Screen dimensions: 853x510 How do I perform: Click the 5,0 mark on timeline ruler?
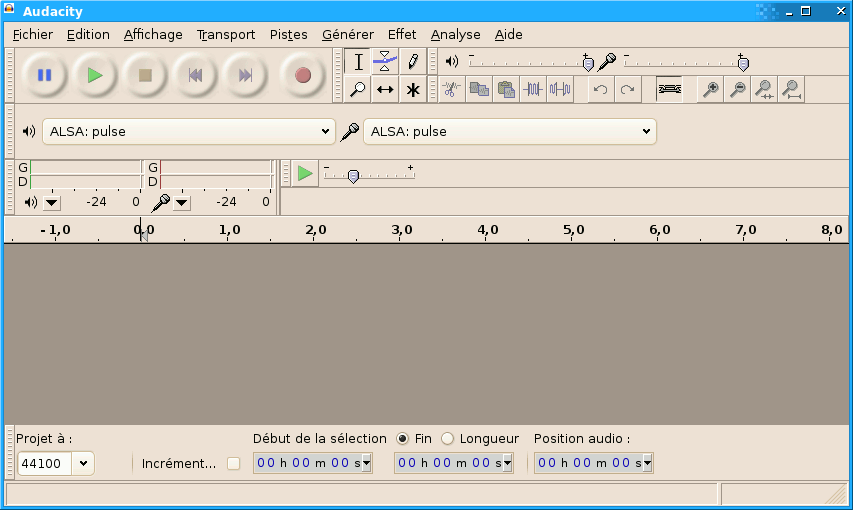573,230
